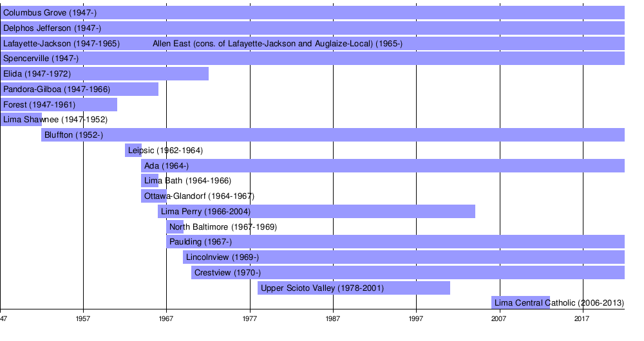
Task: Select the Lima Central Catholic (2006-2013) bar
Action: tap(520, 303)
